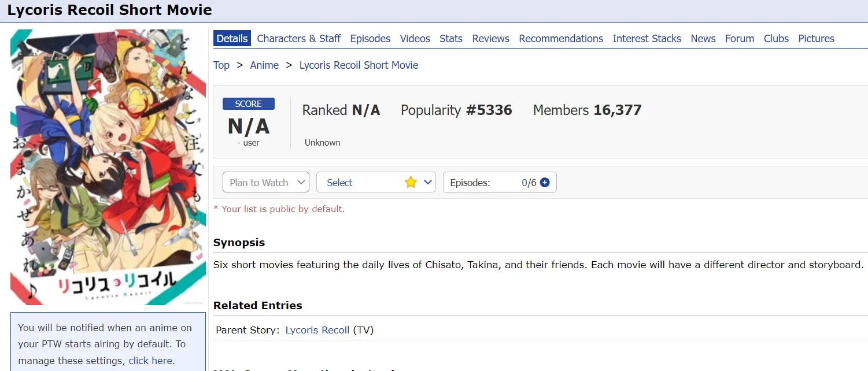Open the Episodes tab
868x371 pixels.
coord(370,39)
